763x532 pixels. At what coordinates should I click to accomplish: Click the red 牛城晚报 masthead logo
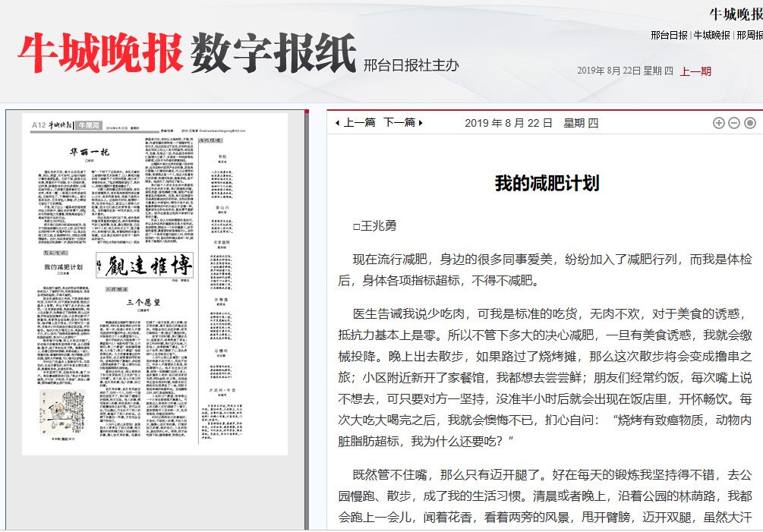tap(100, 53)
